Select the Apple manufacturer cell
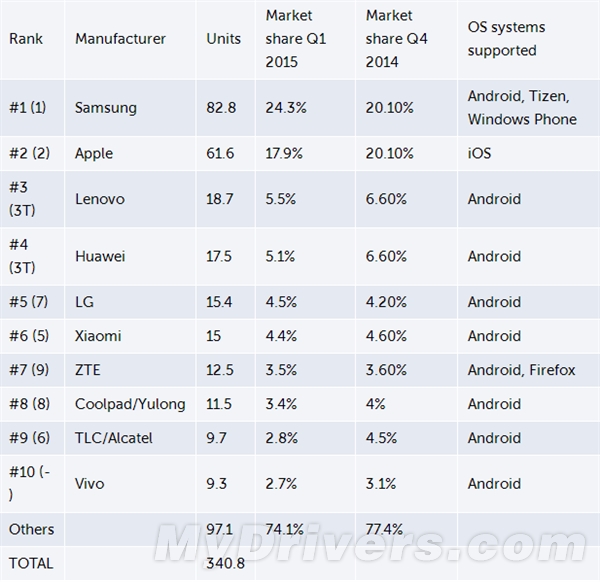 pyautogui.click(x=94, y=153)
